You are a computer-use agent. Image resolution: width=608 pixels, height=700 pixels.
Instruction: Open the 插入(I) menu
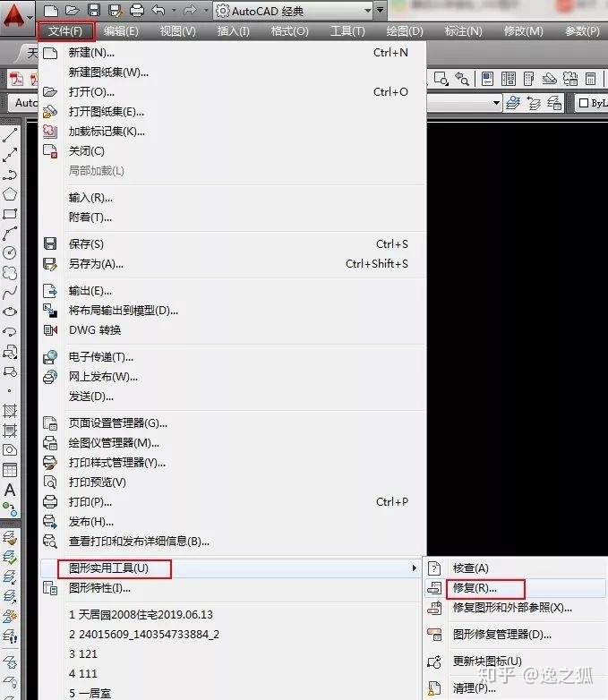coord(233,31)
